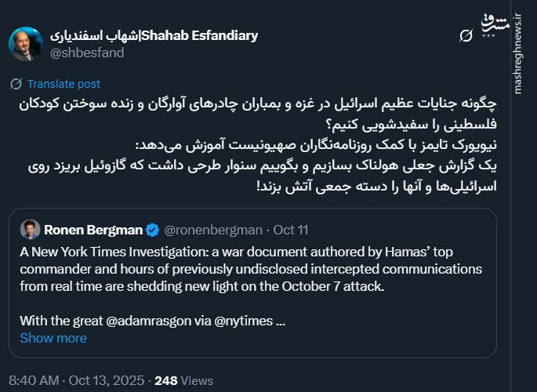Click the blue verified badge next to Ronen Bergman
Screen dimensions: 537x392
[x=153, y=230]
